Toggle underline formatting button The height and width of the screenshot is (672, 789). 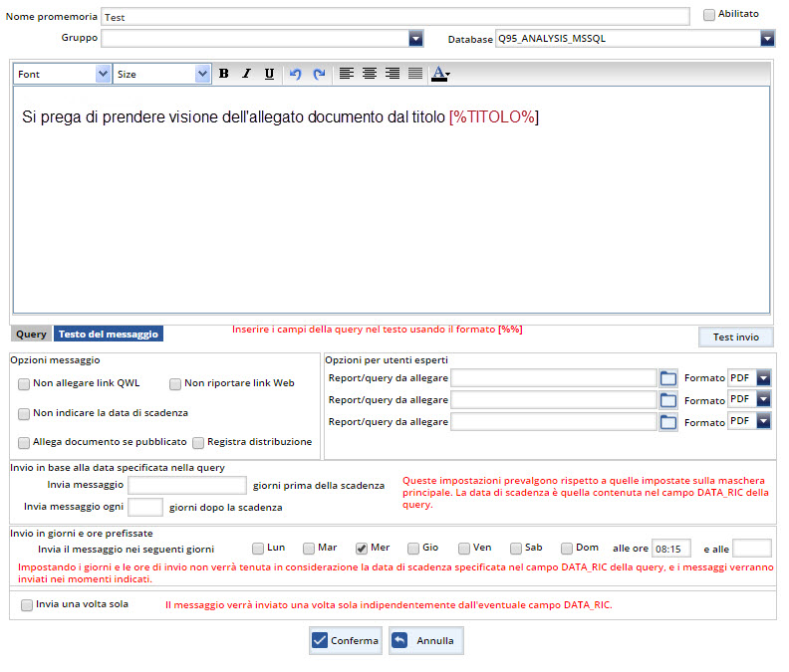[269, 74]
